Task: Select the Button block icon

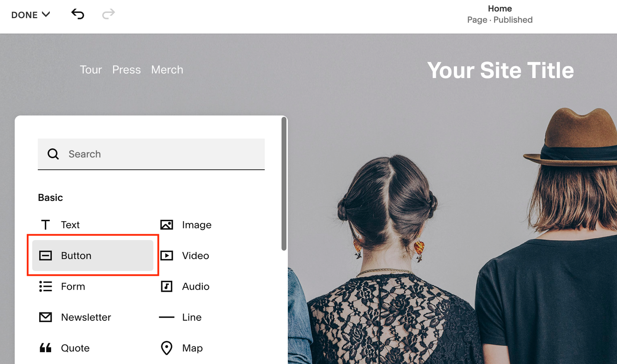Action: coord(45,256)
